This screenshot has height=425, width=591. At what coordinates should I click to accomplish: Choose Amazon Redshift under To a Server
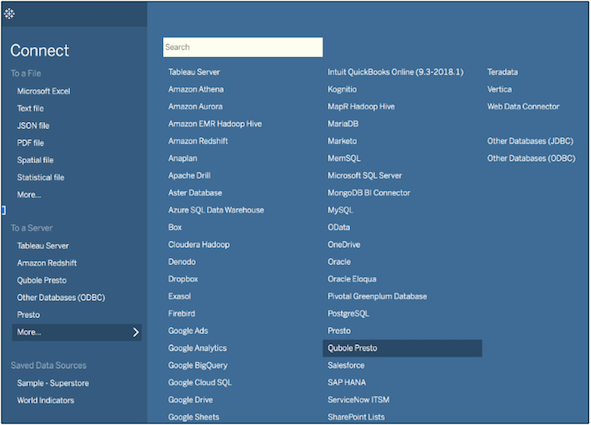pyautogui.click(x=47, y=263)
